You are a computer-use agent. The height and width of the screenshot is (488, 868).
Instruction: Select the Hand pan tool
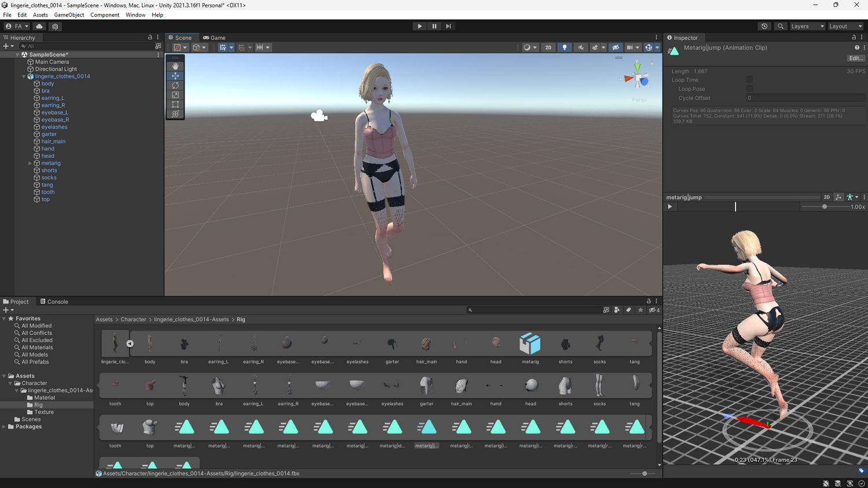pyautogui.click(x=175, y=65)
